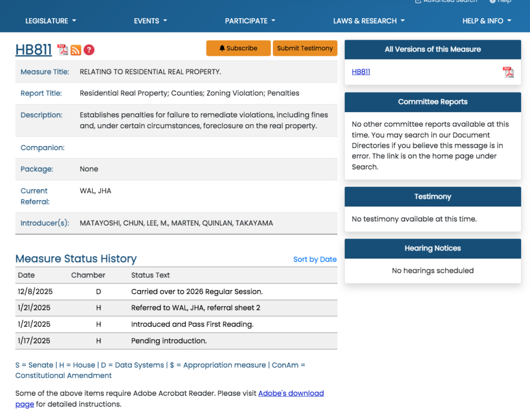
Task: Click the Testimony panel header
Action: point(433,197)
